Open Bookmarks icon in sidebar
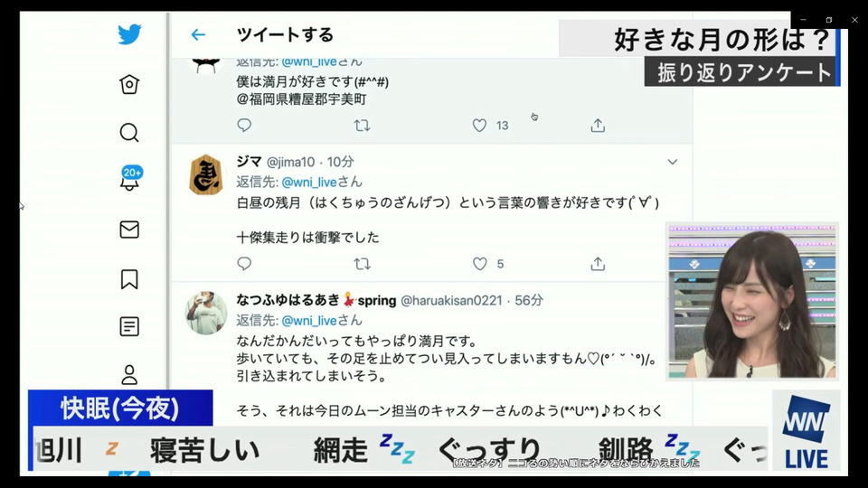868x488 pixels. pos(129,279)
